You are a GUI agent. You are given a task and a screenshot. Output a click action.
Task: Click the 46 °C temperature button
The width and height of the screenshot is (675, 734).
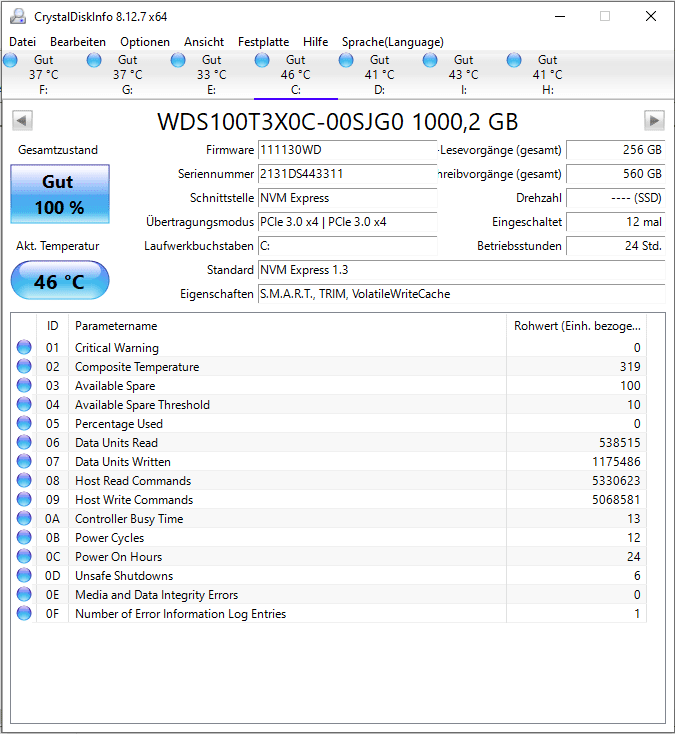click(60, 280)
